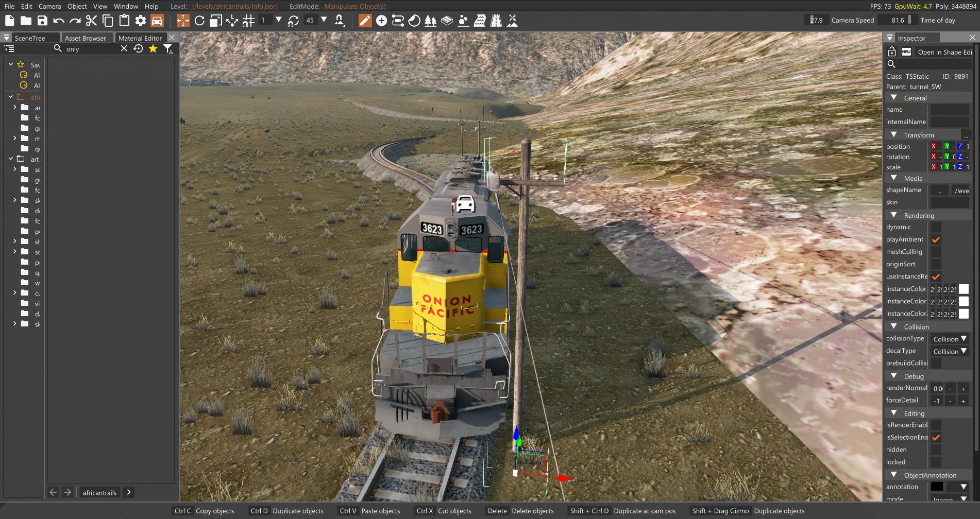This screenshot has height=519, width=980.
Task: Select the Translate gizmo tool
Action: [x=183, y=21]
